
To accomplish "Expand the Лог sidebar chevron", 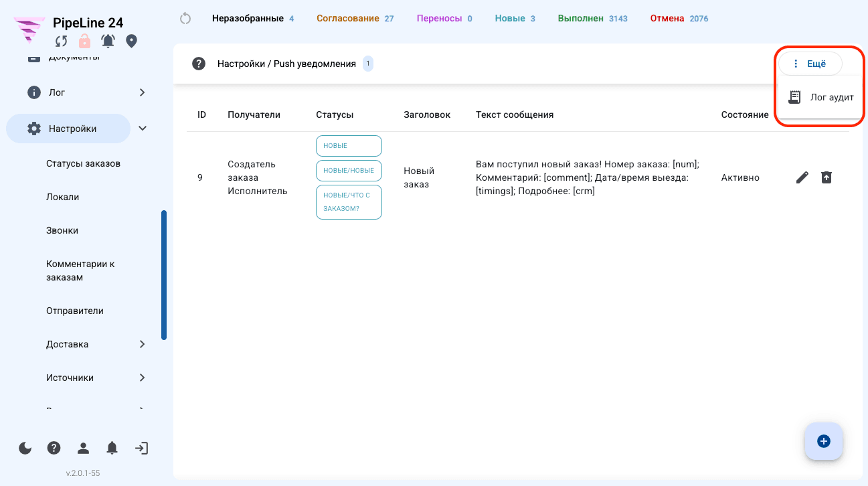I will [x=142, y=92].
